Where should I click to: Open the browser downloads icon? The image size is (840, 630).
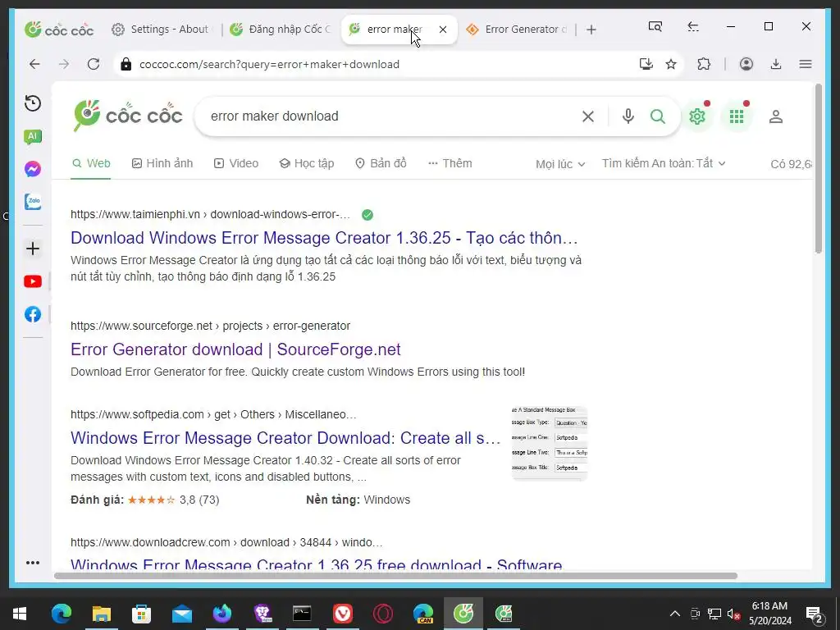[x=776, y=64]
